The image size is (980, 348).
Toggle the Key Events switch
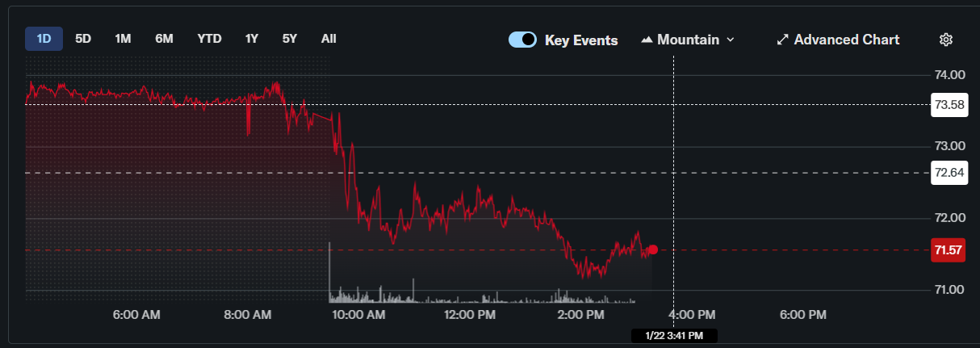point(522,40)
